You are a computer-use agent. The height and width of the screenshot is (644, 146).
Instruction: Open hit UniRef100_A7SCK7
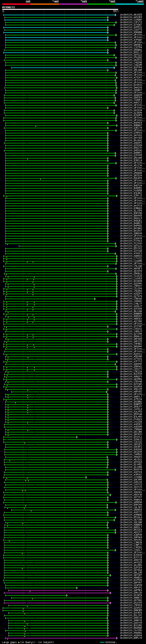pyautogui.click(x=131, y=78)
